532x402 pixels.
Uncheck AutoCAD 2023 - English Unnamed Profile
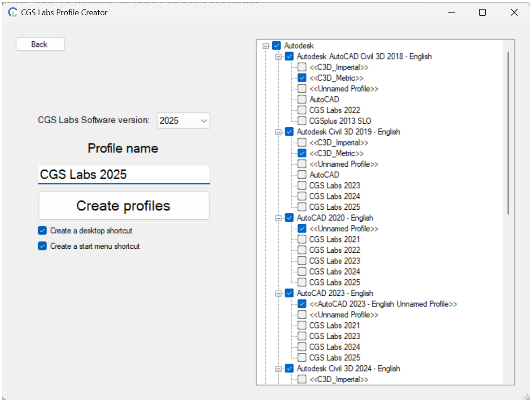tap(301, 303)
